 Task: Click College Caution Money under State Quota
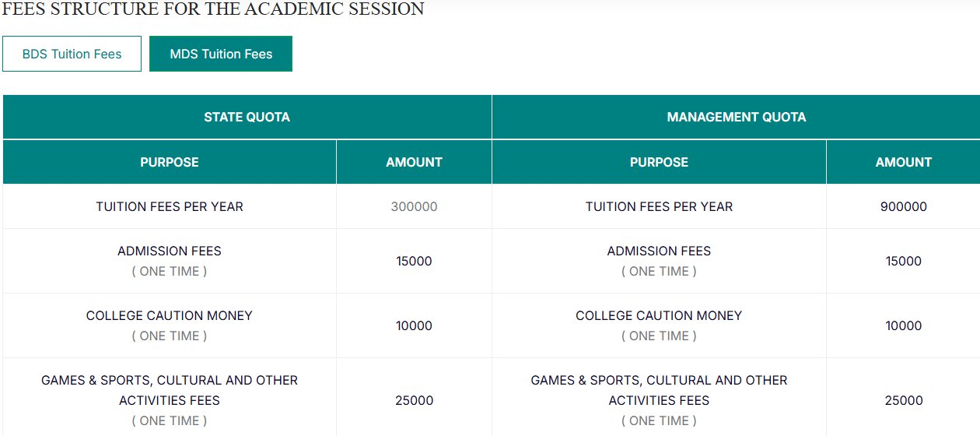170,316
